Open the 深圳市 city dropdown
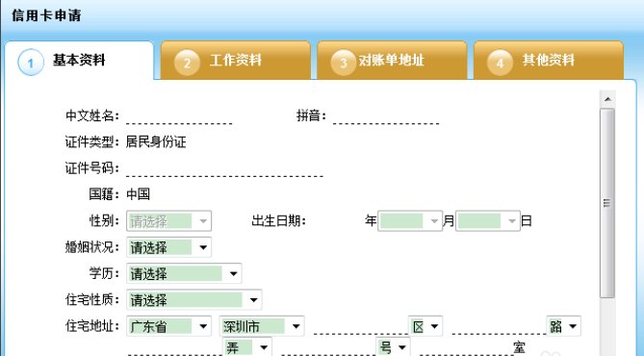Image resolution: width=644 pixels, height=356 pixels. point(262,326)
